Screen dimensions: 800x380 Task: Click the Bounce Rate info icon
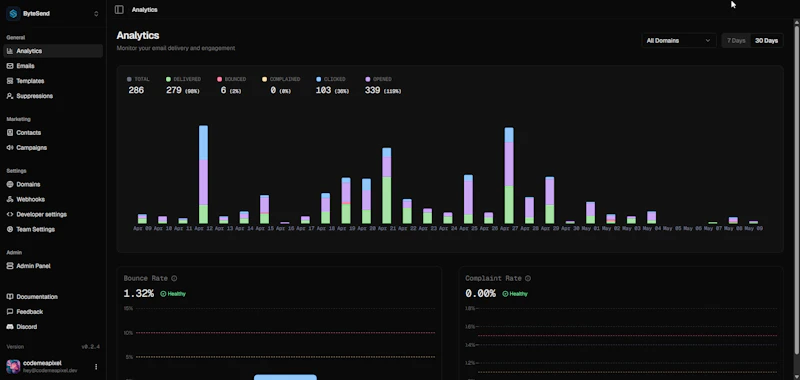click(174, 278)
